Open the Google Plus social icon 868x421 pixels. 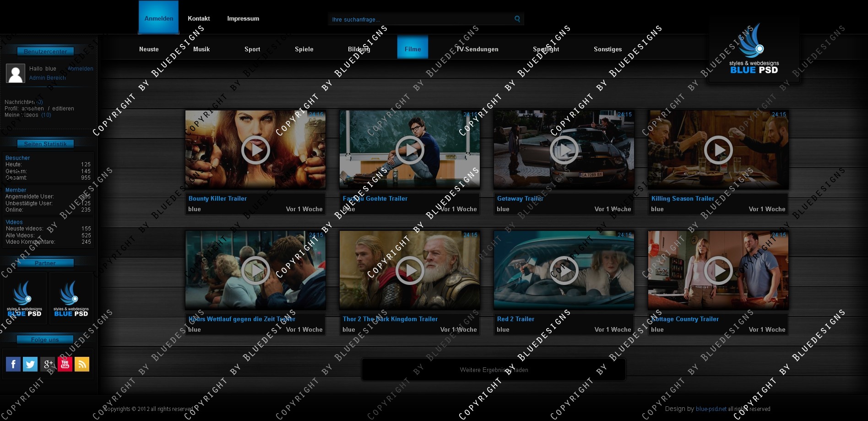coord(48,364)
